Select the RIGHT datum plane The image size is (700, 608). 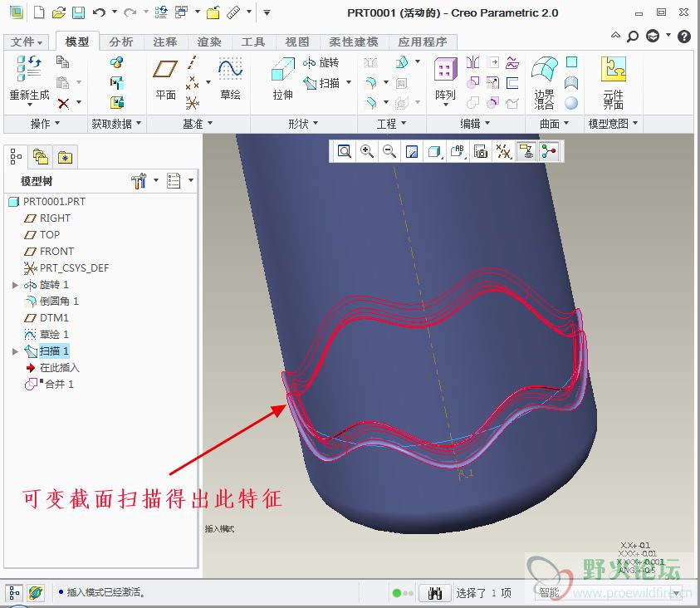(x=47, y=218)
